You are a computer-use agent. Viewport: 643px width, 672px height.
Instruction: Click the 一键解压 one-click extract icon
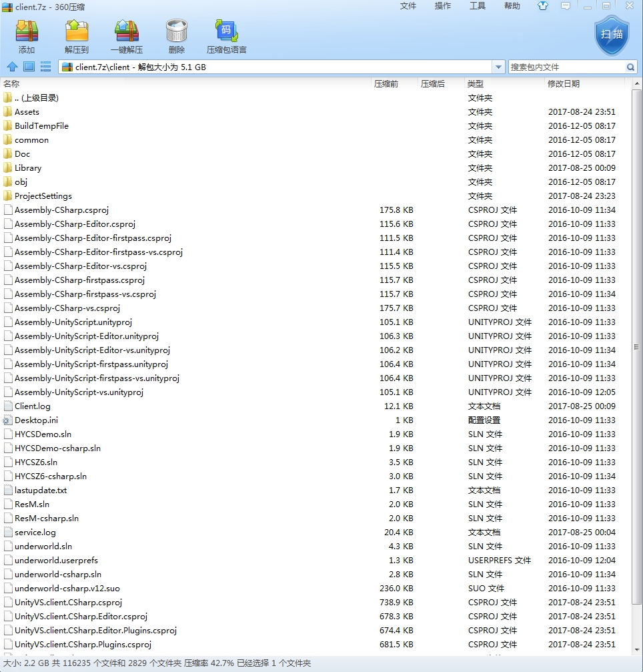127,36
